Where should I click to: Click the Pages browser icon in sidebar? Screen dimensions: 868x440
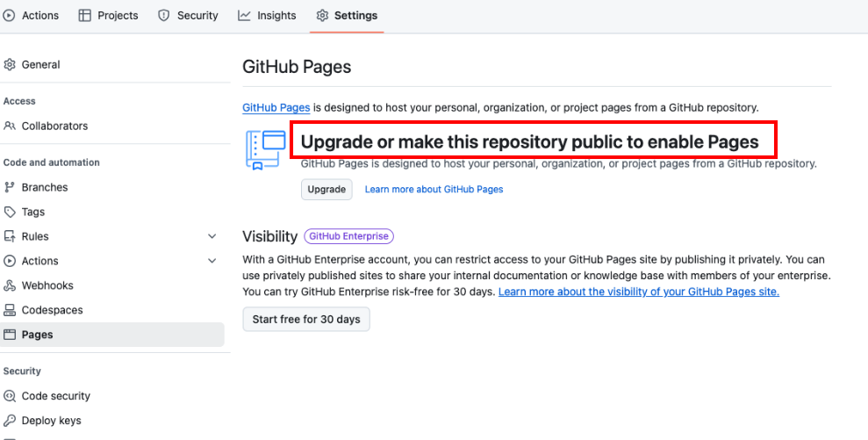pos(10,335)
